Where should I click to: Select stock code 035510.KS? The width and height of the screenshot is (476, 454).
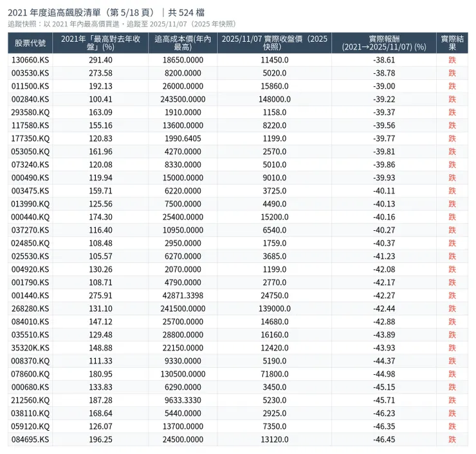tap(30, 335)
